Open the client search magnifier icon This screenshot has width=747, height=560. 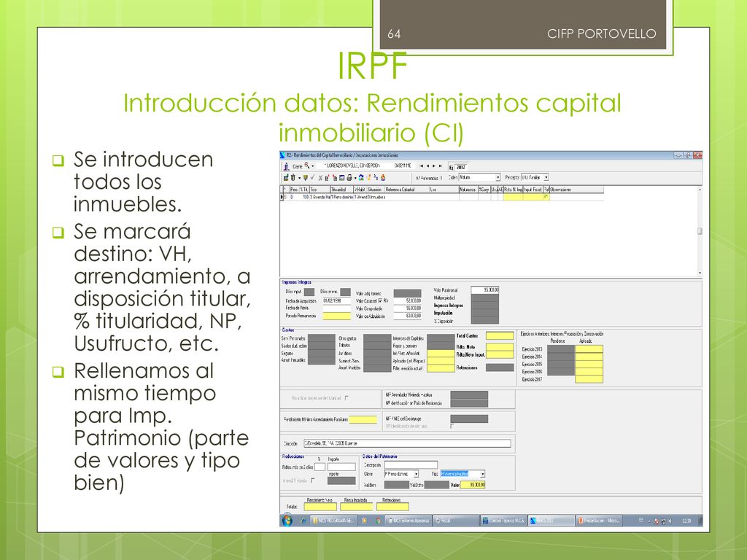(307, 166)
